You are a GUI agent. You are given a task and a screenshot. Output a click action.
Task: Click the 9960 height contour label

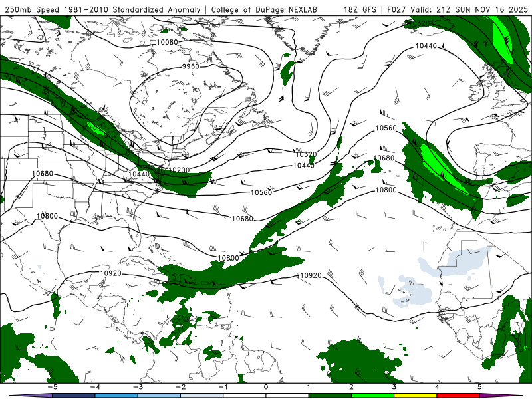pos(190,66)
